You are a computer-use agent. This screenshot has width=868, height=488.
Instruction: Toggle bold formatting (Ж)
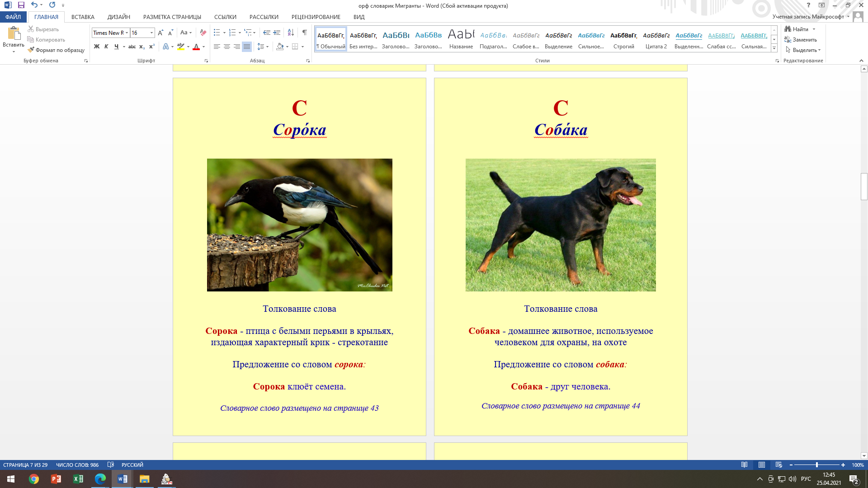[x=96, y=47]
